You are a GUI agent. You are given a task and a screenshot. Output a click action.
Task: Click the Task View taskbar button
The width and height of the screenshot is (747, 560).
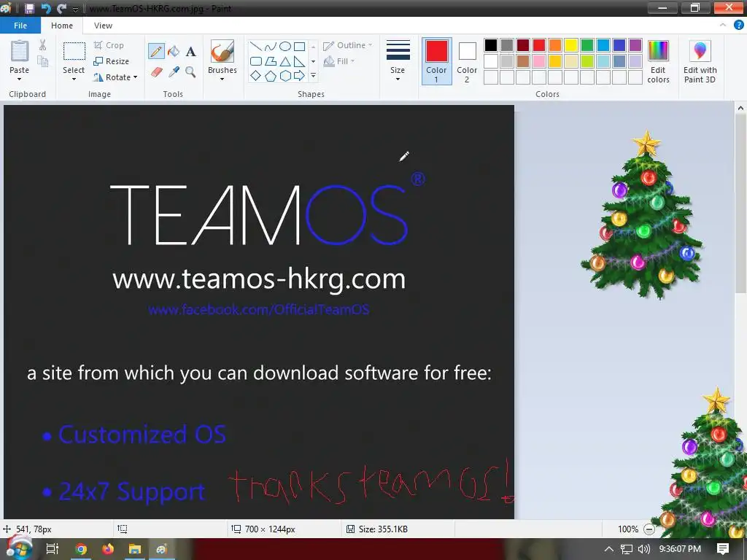tap(52, 549)
